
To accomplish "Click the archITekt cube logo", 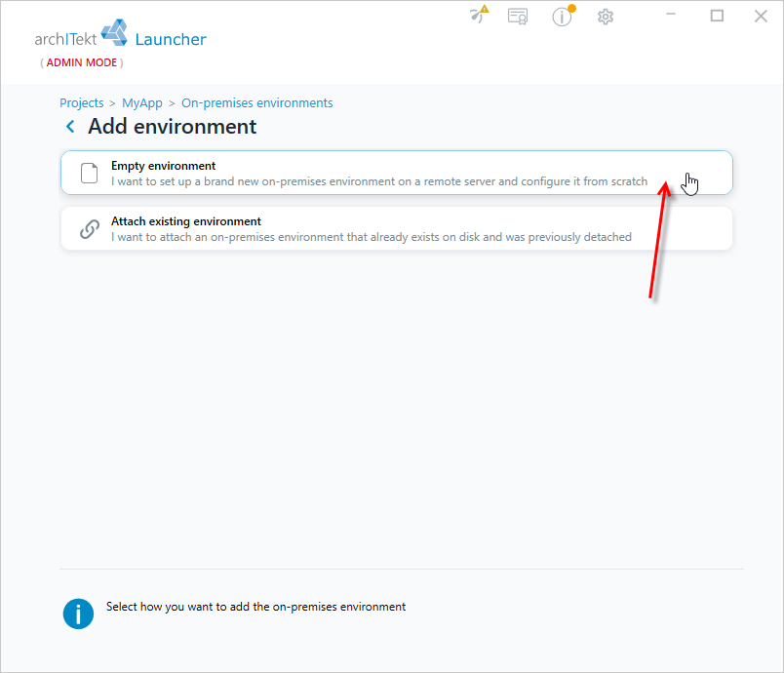I will [x=114, y=33].
